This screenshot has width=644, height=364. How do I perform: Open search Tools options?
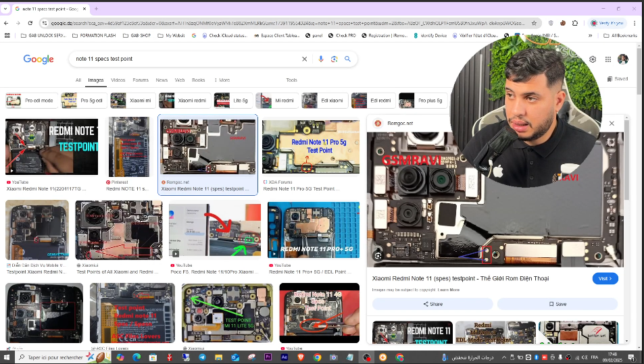click(x=292, y=80)
